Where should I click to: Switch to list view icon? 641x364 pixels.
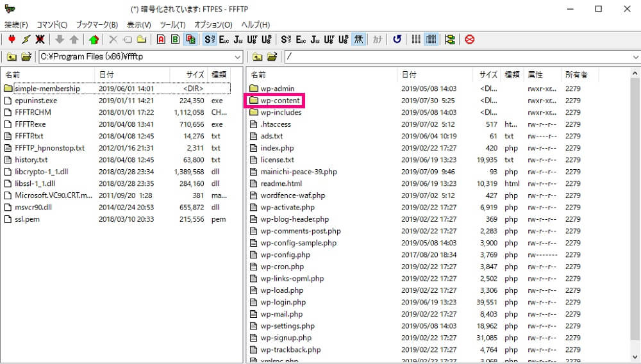tap(416, 39)
